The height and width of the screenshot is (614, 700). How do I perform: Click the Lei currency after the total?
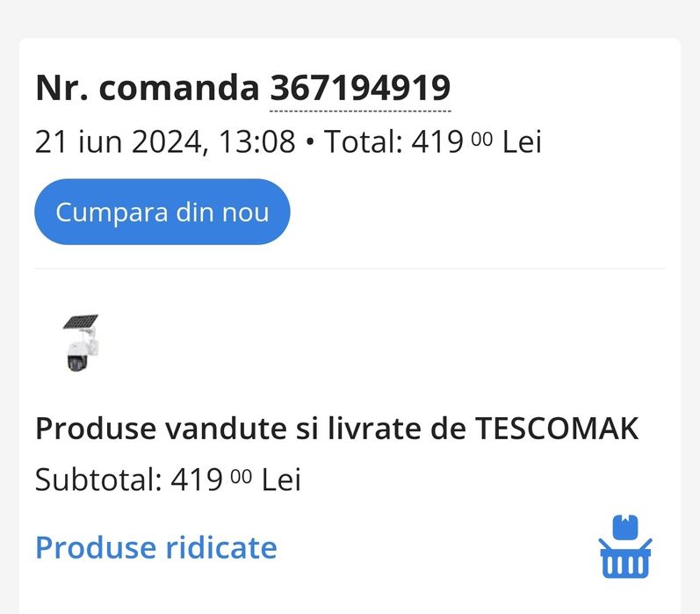point(522,141)
